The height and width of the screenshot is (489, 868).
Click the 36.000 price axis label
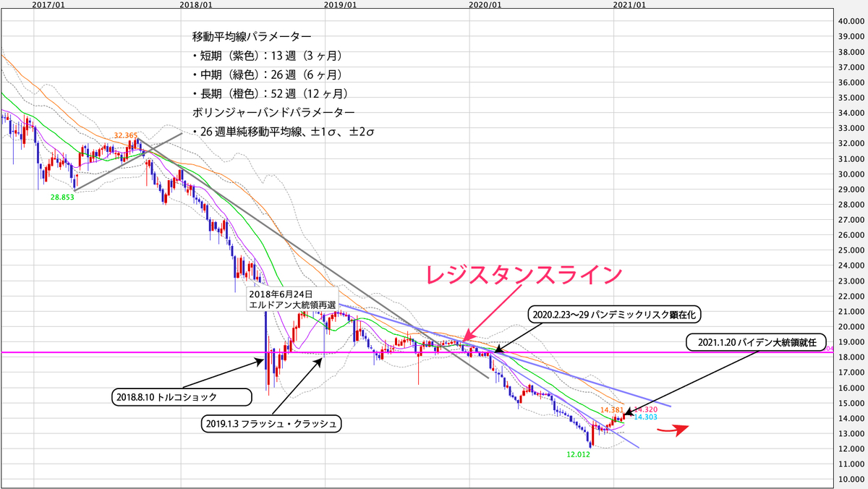click(851, 82)
